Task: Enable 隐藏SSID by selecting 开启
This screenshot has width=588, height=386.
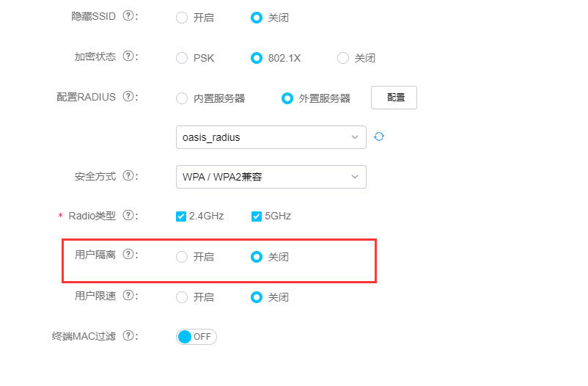Action: pyautogui.click(x=182, y=18)
